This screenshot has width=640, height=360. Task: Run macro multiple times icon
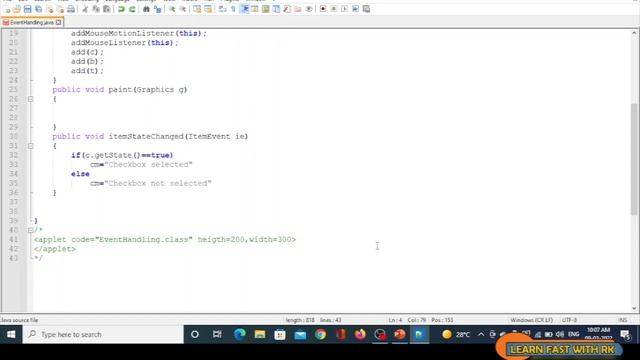click(x=356, y=9)
